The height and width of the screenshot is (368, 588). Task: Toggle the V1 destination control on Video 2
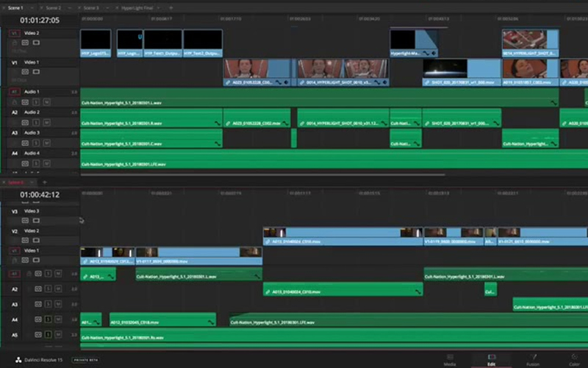pyautogui.click(x=14, y=33)
